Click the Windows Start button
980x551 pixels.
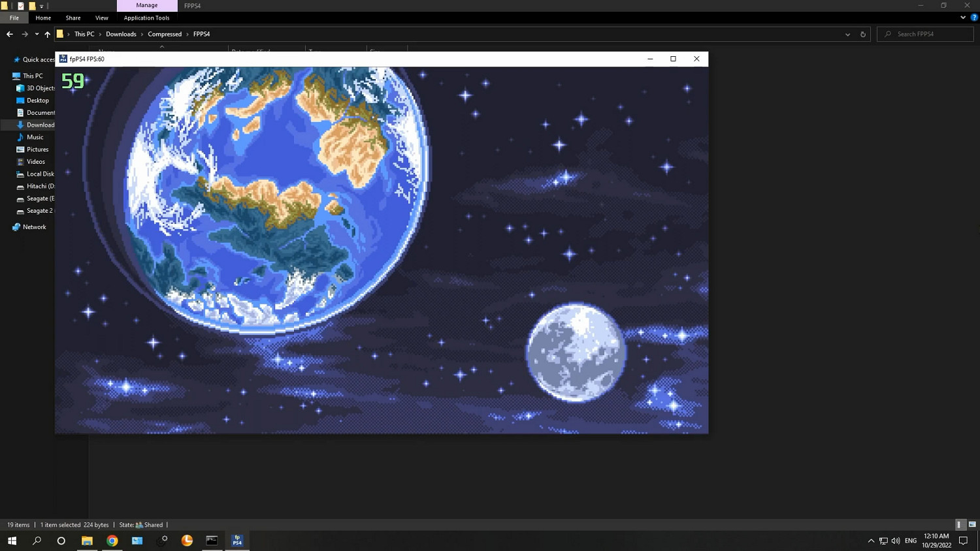pyautogui.click(x=12, y=541)
